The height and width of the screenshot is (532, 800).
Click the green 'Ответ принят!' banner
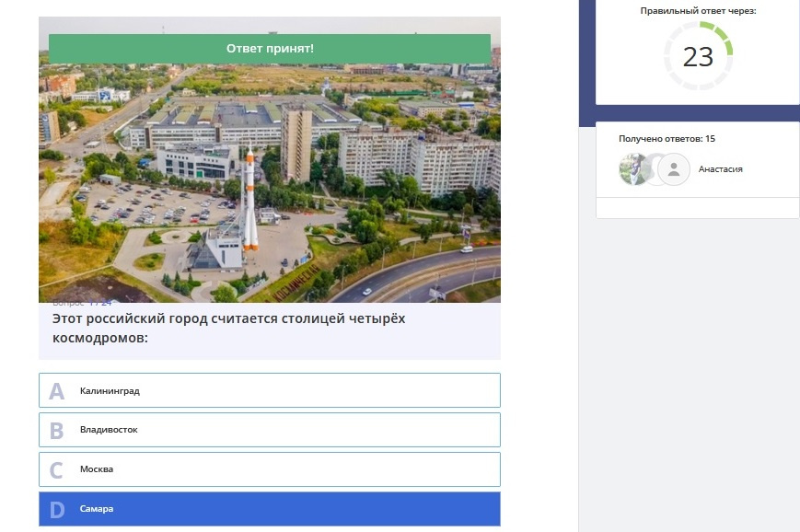click(270, 49)
